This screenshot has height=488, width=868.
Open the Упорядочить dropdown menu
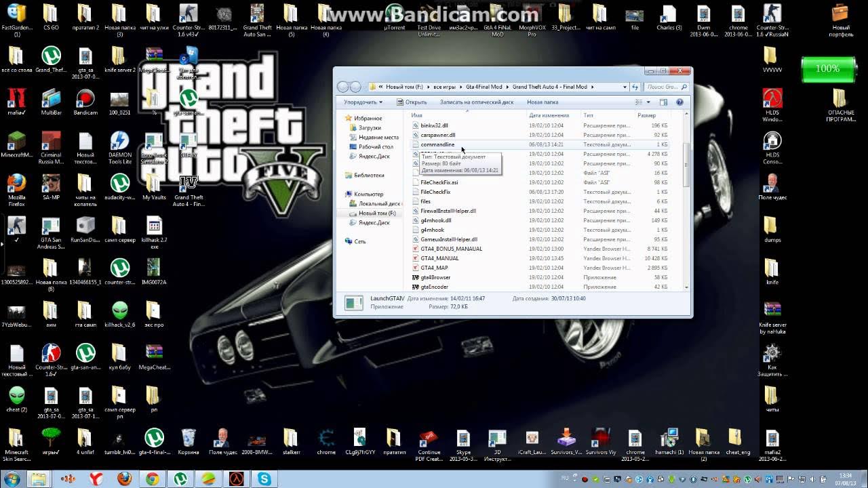(363, 102)
